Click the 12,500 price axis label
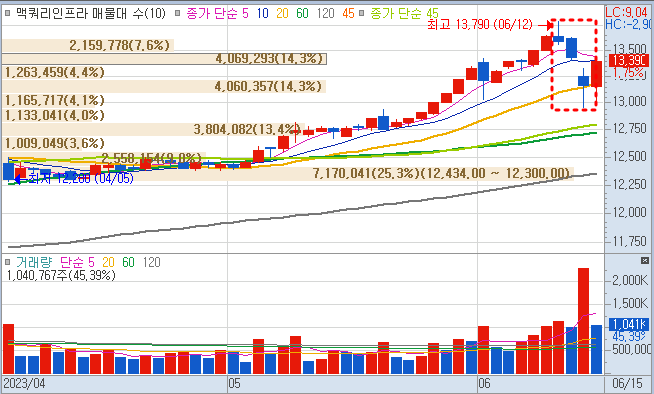The width and height of the screenshot is (654, 394). coord(630,157)
